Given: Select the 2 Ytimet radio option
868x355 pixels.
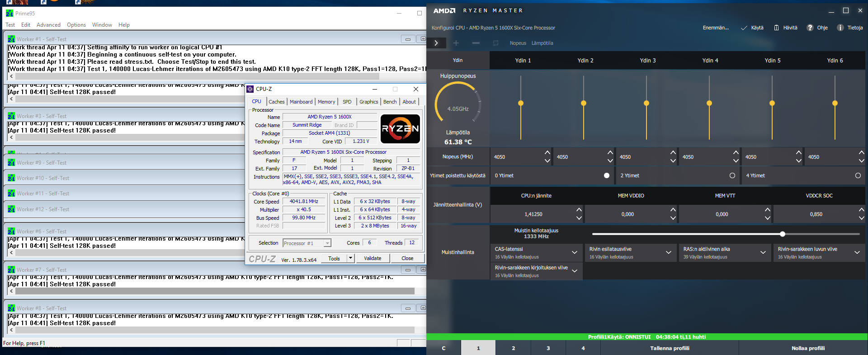Looking at the screenshot, I should pos(732,175).
